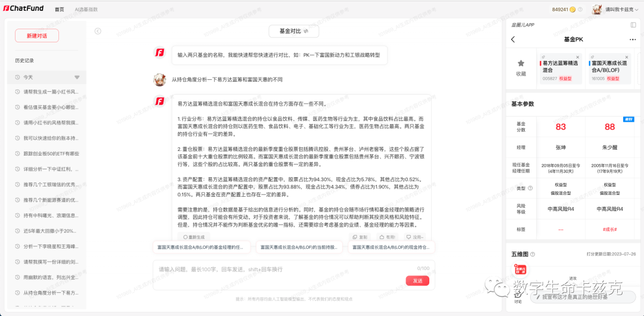Send the message with 发送
Screen dimensions: 644x316
click(x=417, y=281)
